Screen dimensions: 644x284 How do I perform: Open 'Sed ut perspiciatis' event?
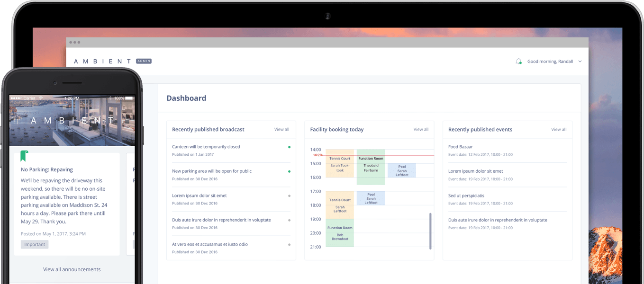point(508,199)
